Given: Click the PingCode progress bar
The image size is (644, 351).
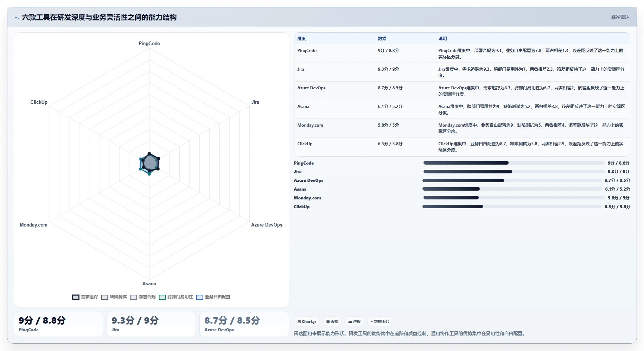Looking at the screenshot, I should [514, 163].
